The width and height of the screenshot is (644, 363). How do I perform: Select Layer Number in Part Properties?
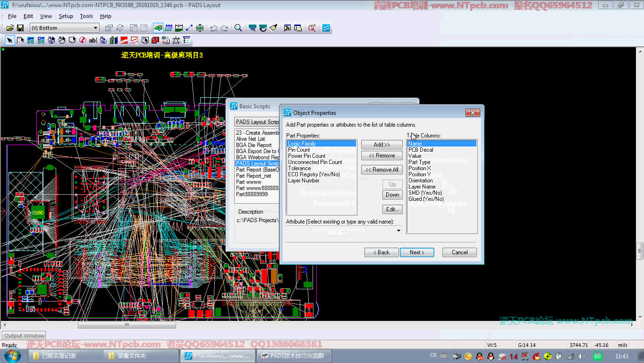(321, 181)
